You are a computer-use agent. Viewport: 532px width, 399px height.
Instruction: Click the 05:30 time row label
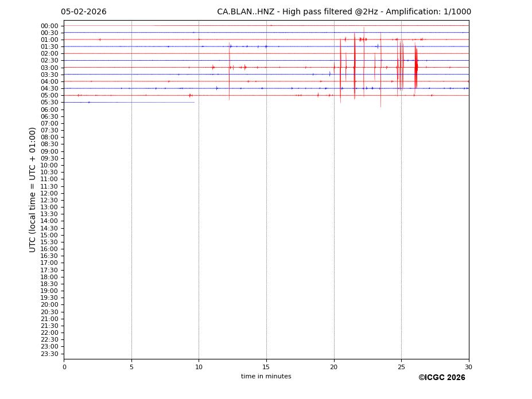tap(49, 103)
